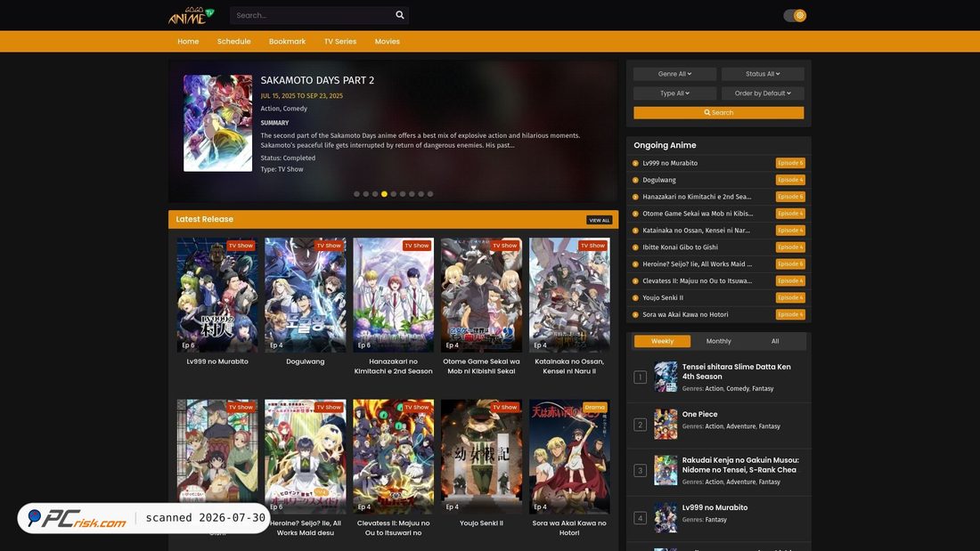This screenshot has width=980, height=551.
Task: Click episode badge for ongoing Lv999 no Murabito
Action: (790, 163)
